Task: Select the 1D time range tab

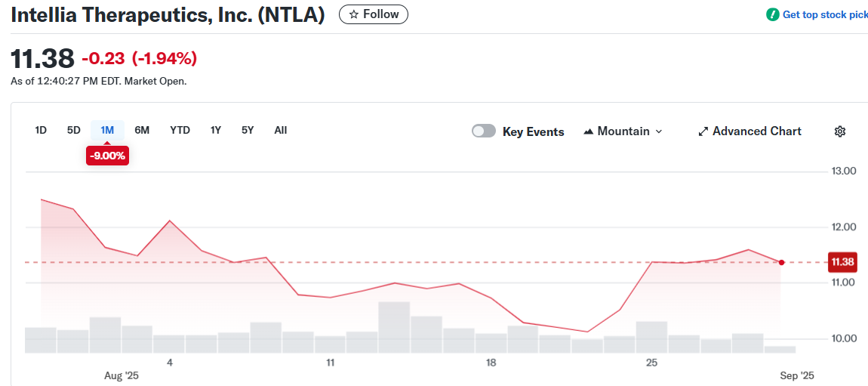Action: (41, 130)
